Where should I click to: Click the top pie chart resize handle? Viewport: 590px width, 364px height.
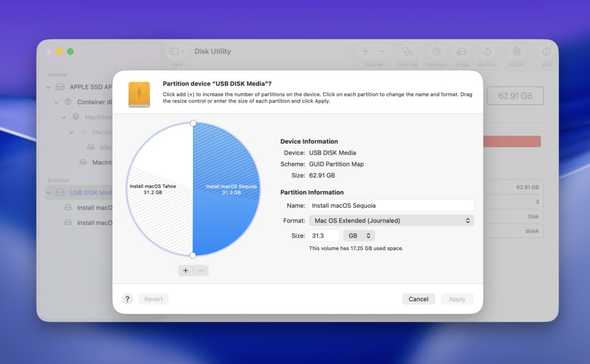click(193, 123)
